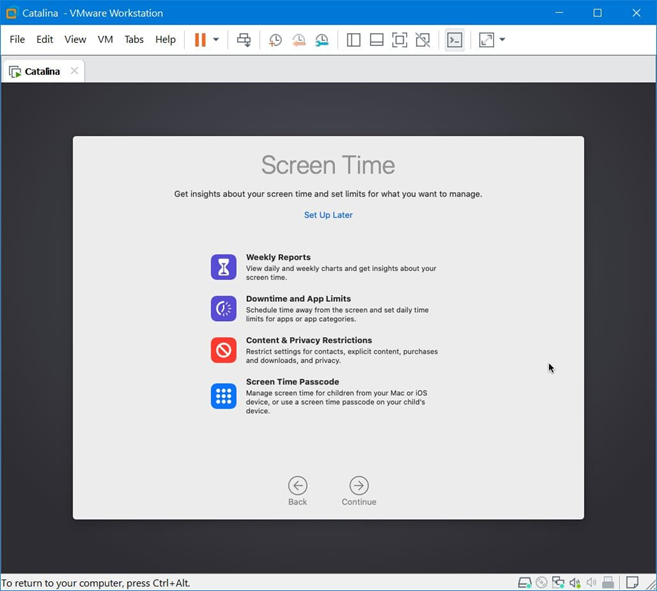The image size is (657, 591).
Task: Close the Catalina tab
Action: pos(74,71)
